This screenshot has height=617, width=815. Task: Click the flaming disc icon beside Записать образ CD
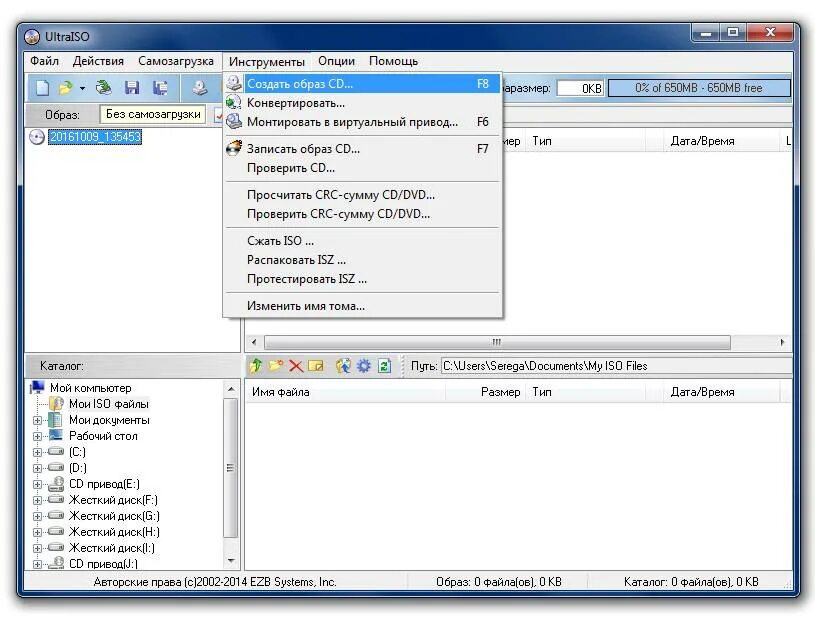(x=234, y=148)
